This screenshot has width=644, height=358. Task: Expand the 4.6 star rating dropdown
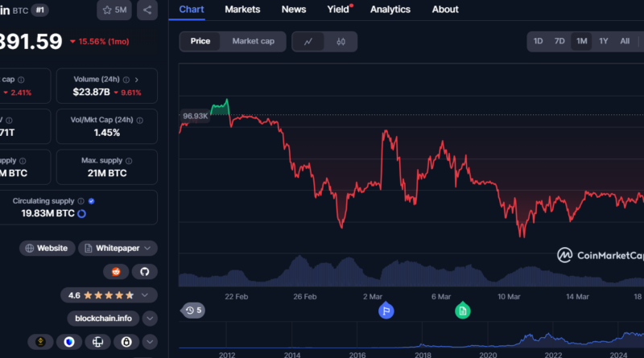click(151, 295)
